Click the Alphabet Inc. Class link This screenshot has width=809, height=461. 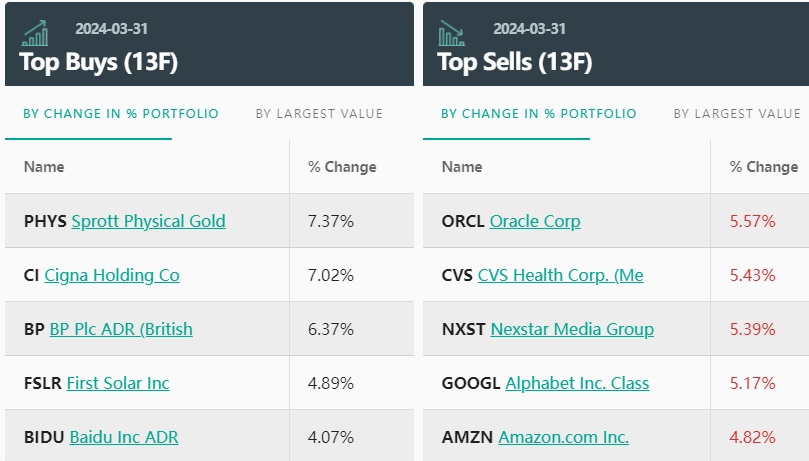click(x=577, y=383)
